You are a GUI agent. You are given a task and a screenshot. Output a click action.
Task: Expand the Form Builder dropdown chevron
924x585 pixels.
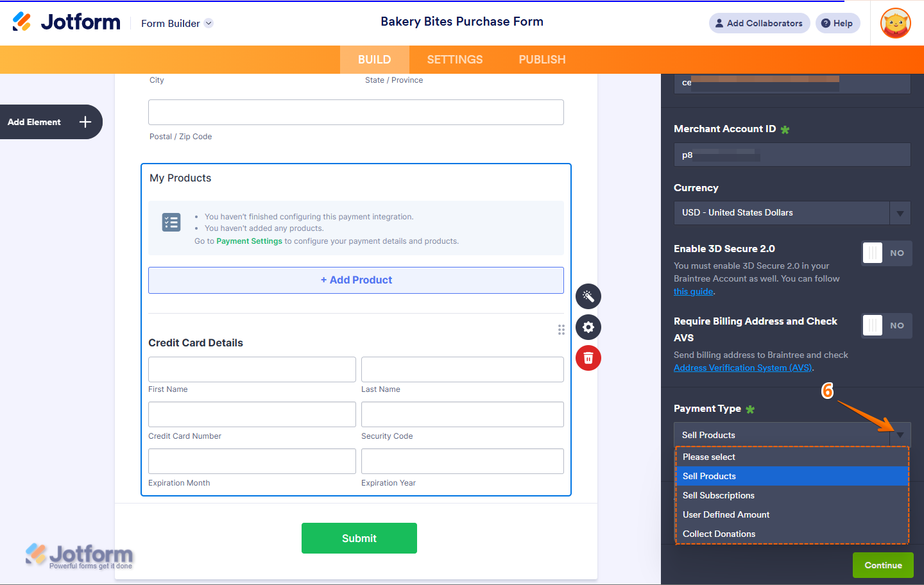point(209,23)
